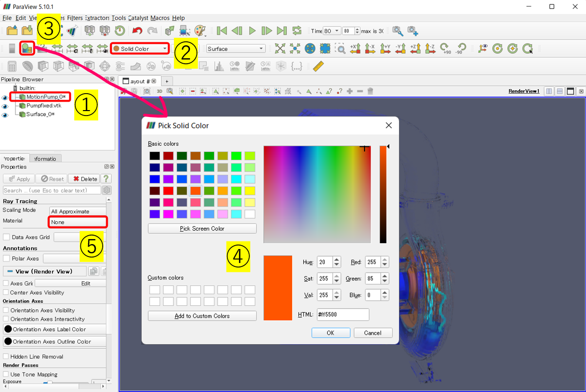Click the ruler tool icon

[x=318, y=66]
